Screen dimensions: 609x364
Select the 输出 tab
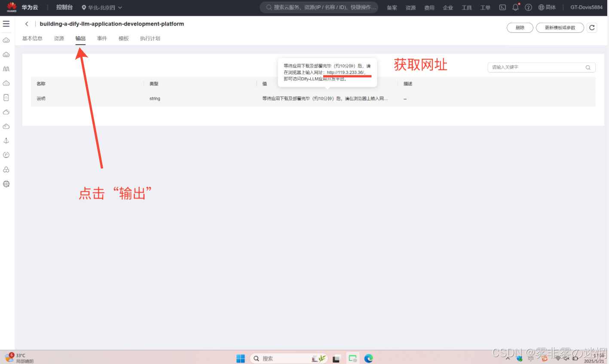point(80,39)
